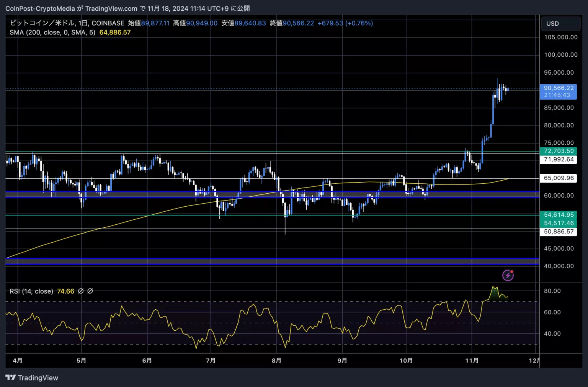Click the 65,009.96 price line label

click(x=559, y=178)
